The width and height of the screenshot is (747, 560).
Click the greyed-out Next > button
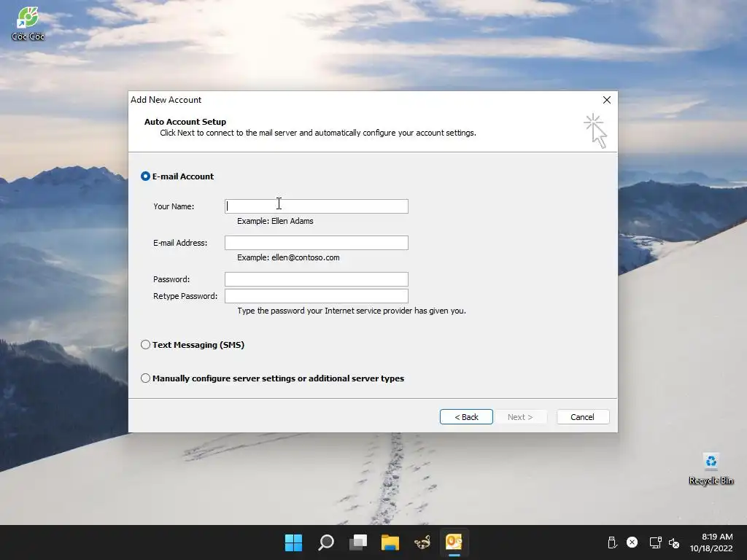coord(520,416)
